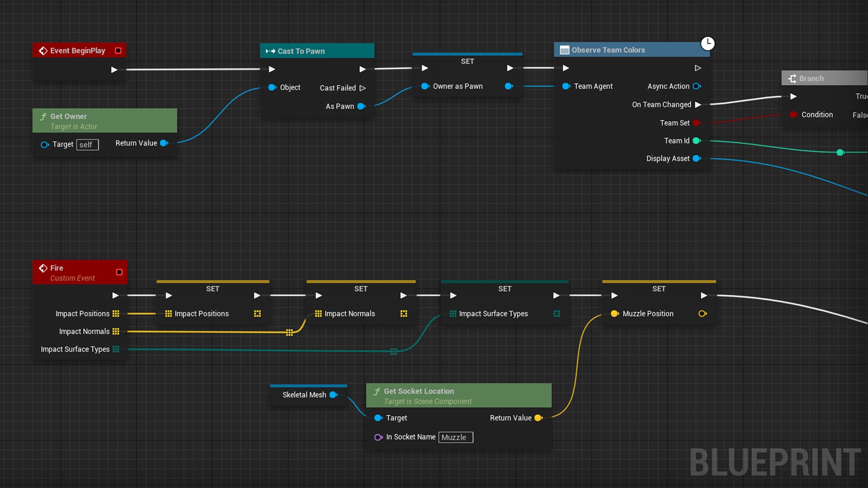
Task: Click the Event BeginPlay red event icon
Action: (43, 51)
